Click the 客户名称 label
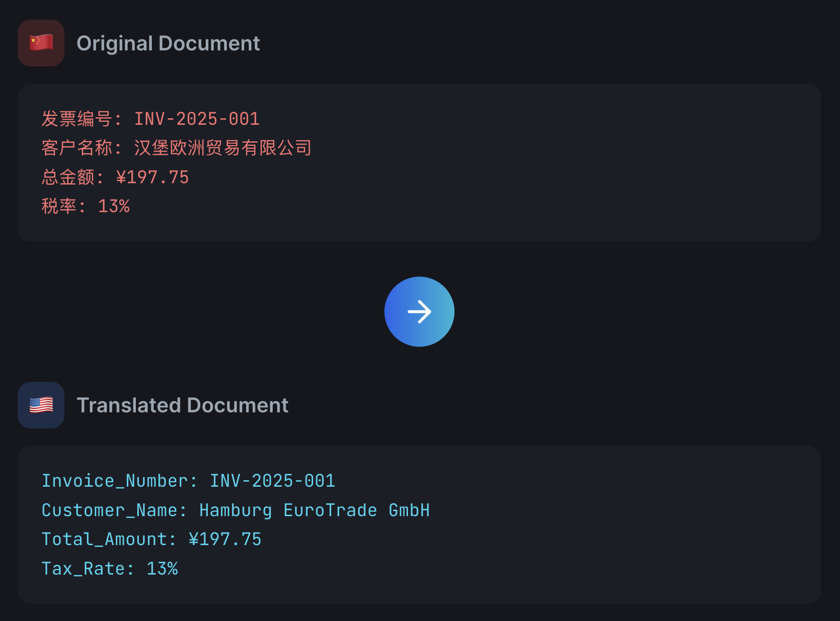This screenshot has height=621, width=840. (76, 148)
